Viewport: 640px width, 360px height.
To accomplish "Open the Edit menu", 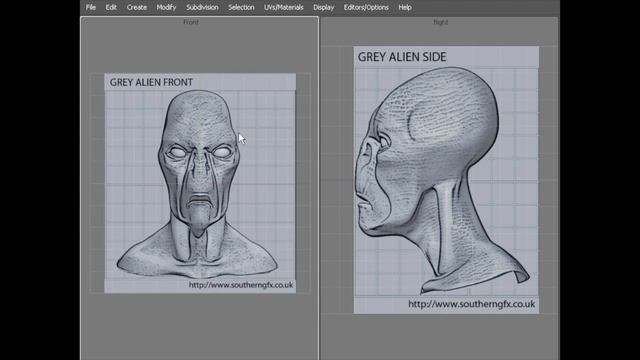I will [x=111, y=7].
